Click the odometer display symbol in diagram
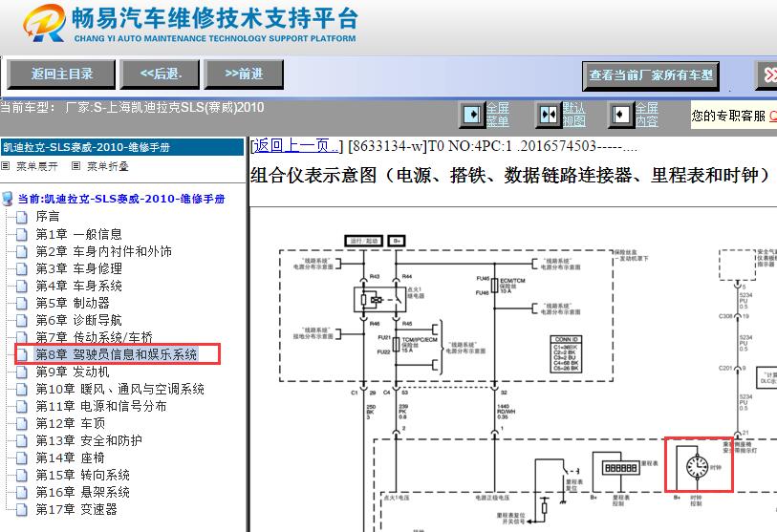 point(621,468)
